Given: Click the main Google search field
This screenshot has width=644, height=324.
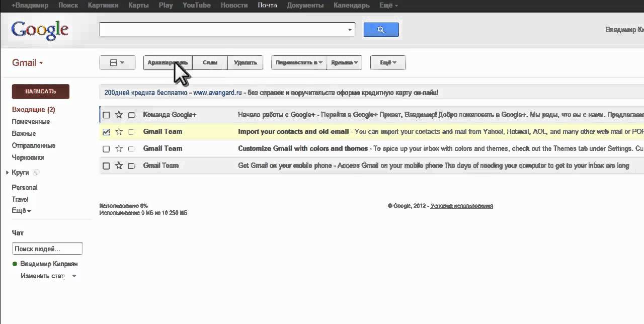Looking at the screenshot, I should [223, 30].
